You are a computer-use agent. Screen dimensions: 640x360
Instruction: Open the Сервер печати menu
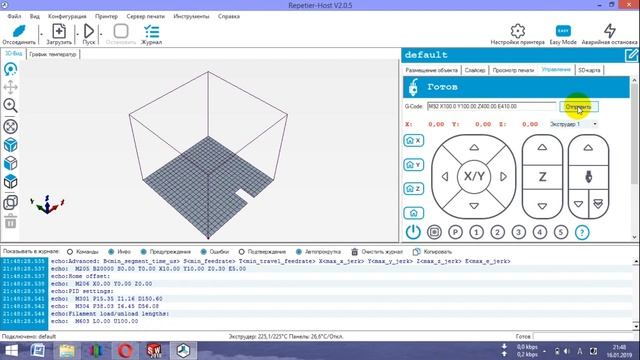pos(146,16)
